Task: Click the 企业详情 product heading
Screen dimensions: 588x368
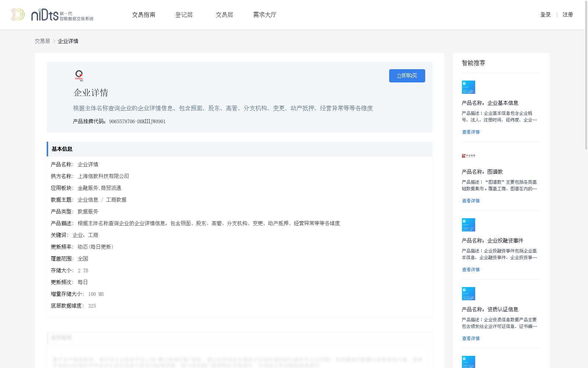Action: tap(91, 93)
